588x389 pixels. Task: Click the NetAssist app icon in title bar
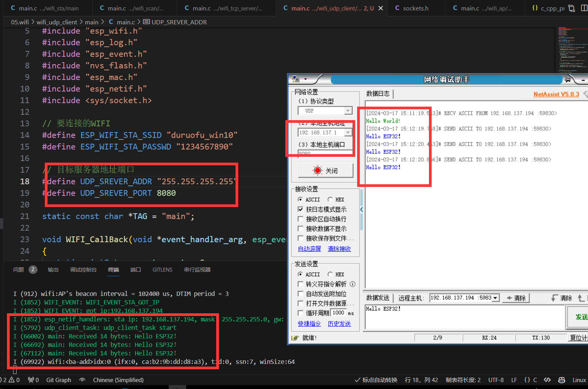[x=296, y=79]
